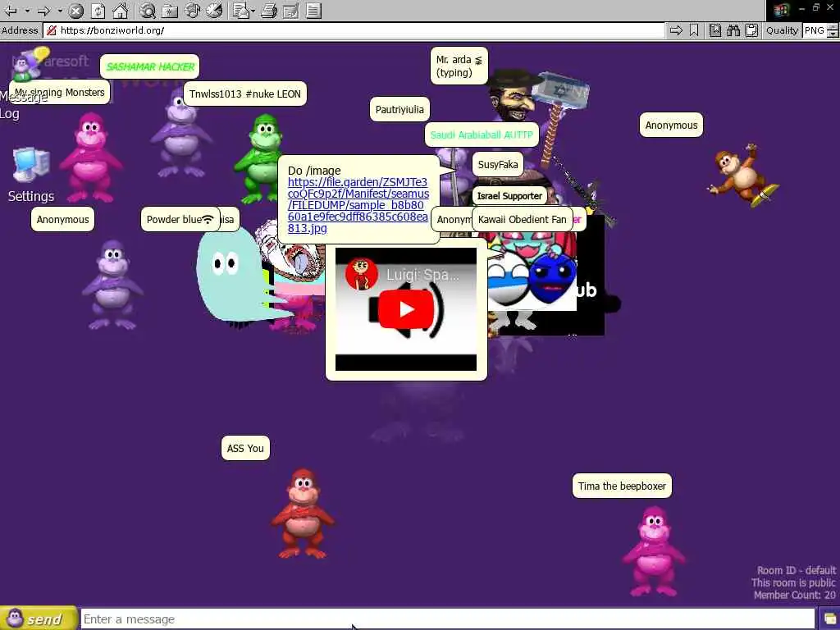Click the yellow icon right of the message field

[829, 619]
